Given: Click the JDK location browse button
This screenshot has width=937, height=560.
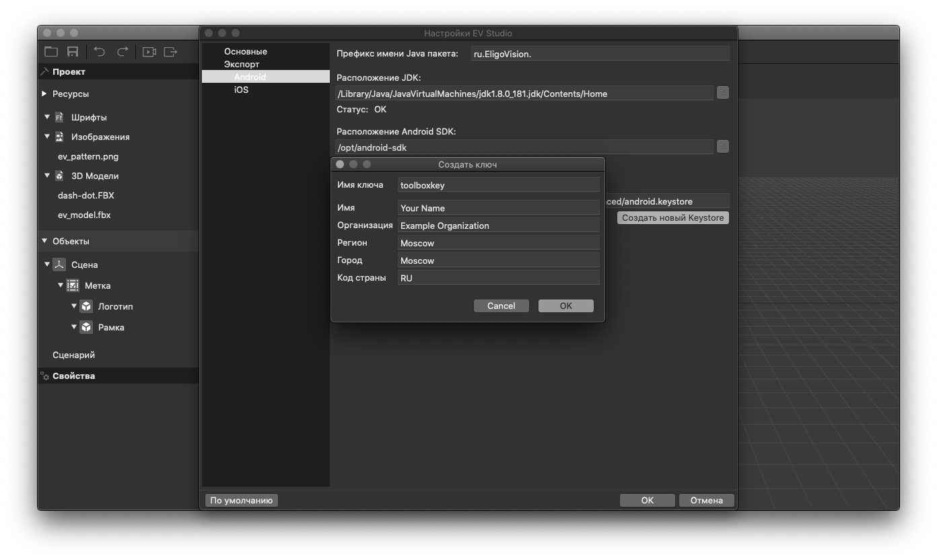Looking at the screenshot, I should click(722, 93).
